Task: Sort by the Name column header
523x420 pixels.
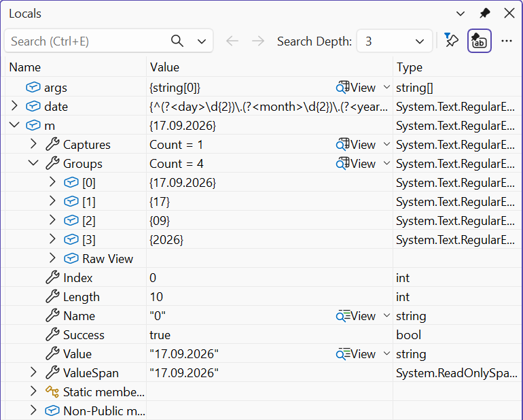Action: pyautogui.click(x=75, y=67)
